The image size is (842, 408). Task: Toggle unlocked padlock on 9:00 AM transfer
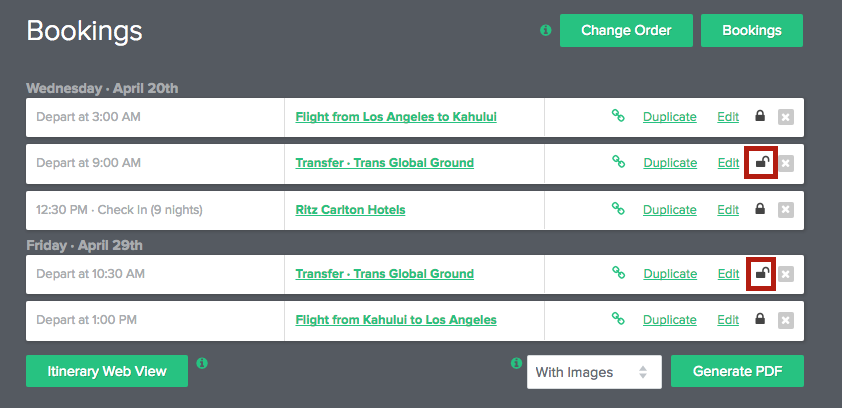pyautogui.click(x=761, y=162)
